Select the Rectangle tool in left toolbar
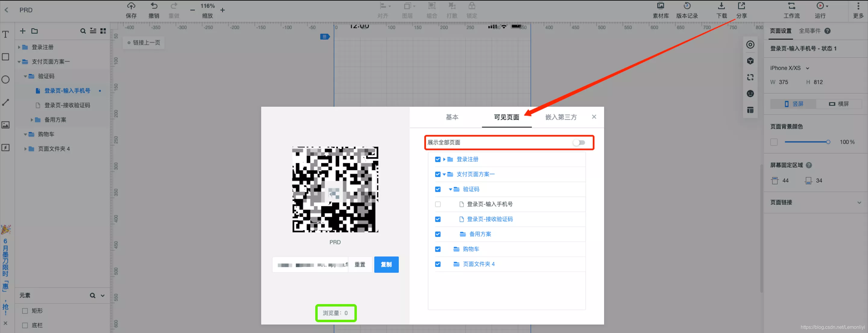This screenshot has height=333, width=868. tap(6, 57)
